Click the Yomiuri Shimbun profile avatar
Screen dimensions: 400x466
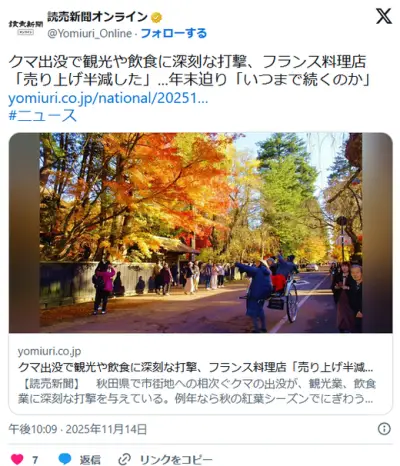click(x=26, y=27)
